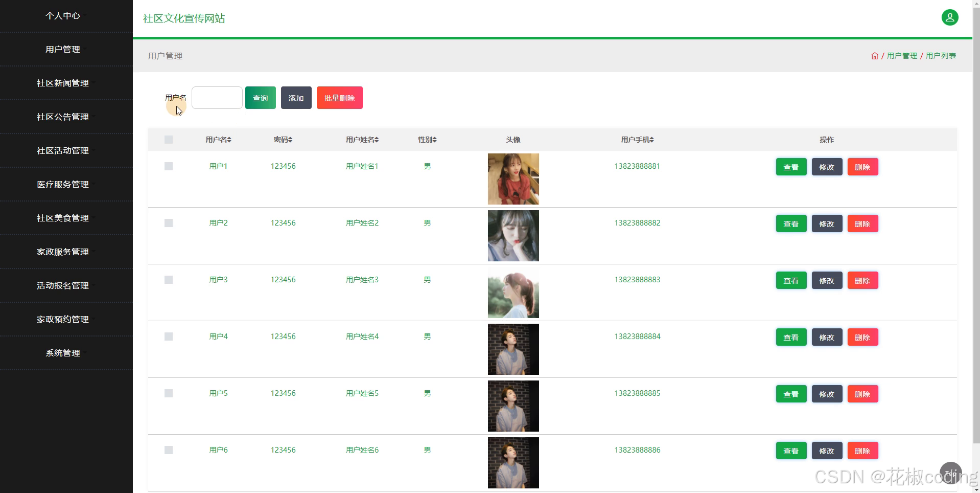
Task: Click 查看 for 用户2
Action: pyautogui.click(x=791, y=223)
